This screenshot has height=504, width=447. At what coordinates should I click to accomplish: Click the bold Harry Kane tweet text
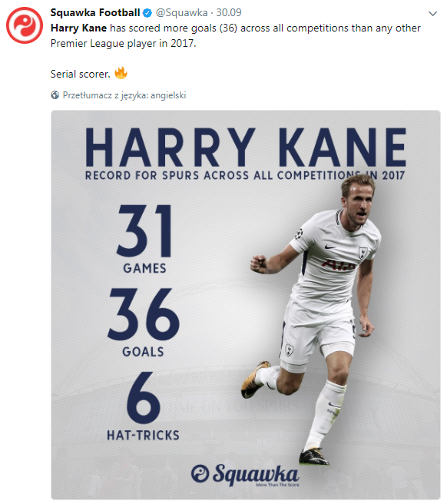78,28
